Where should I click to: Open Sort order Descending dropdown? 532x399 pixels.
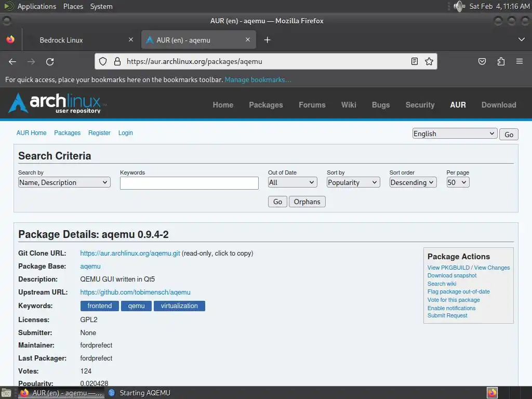click(413, 182)
